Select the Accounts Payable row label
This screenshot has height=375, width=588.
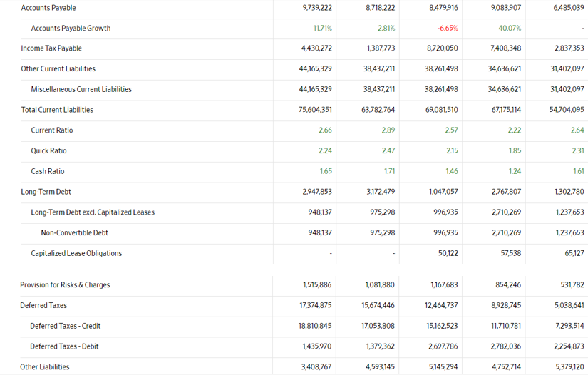click(48, 8)
